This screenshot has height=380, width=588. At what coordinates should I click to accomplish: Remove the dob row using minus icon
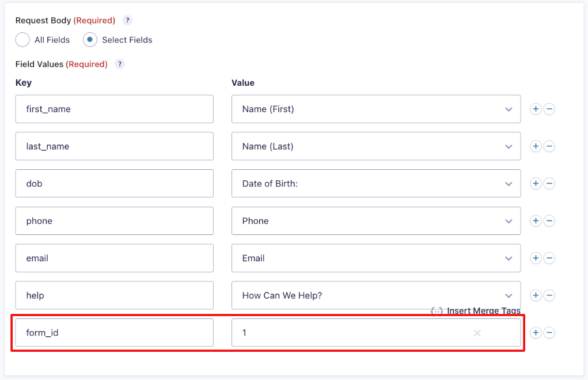(549, 183)
